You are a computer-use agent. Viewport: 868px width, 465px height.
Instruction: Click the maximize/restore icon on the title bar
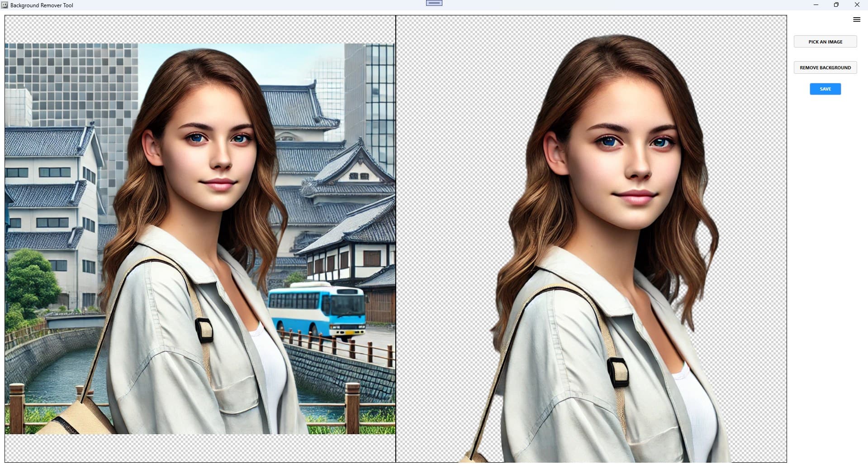pyautogui.click(x=836, y=5)
